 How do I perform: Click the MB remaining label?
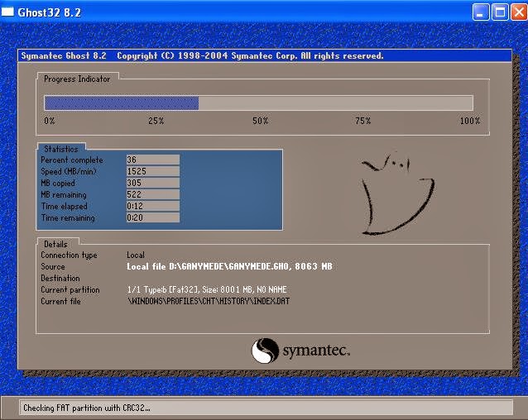pos(64,195)
